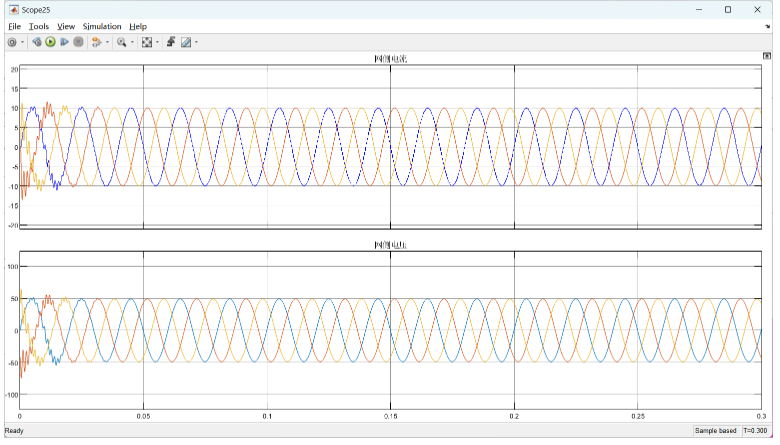780x445 pixels.
Task: Click the Highlight Simulink Block icon
Action: (x=96, y=43)
